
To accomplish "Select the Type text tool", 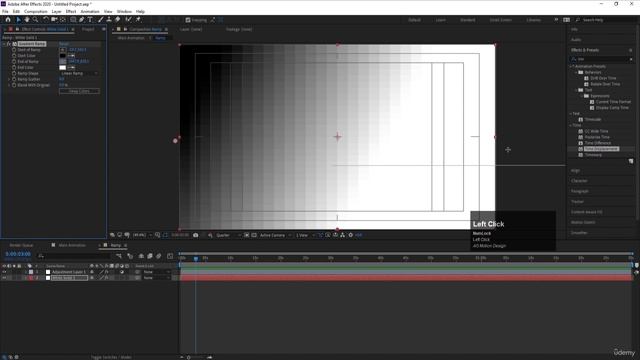I will 90,20.
